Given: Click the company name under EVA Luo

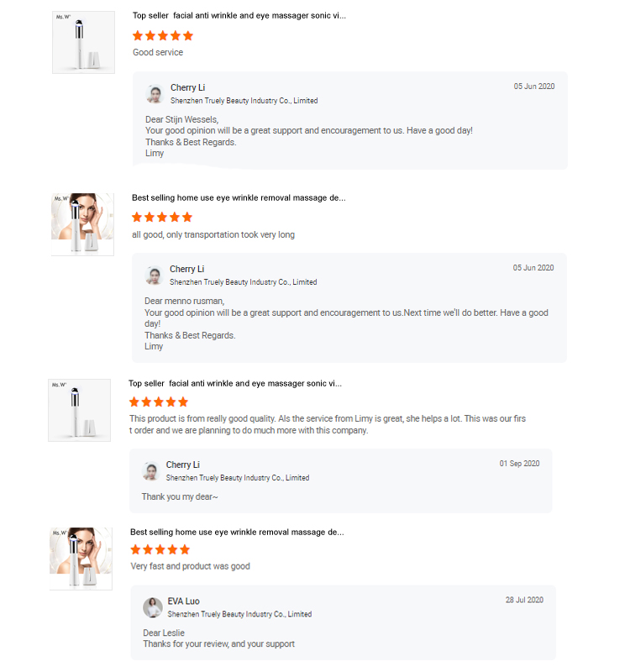Looking at the screenshot, I should click(239, 614).
